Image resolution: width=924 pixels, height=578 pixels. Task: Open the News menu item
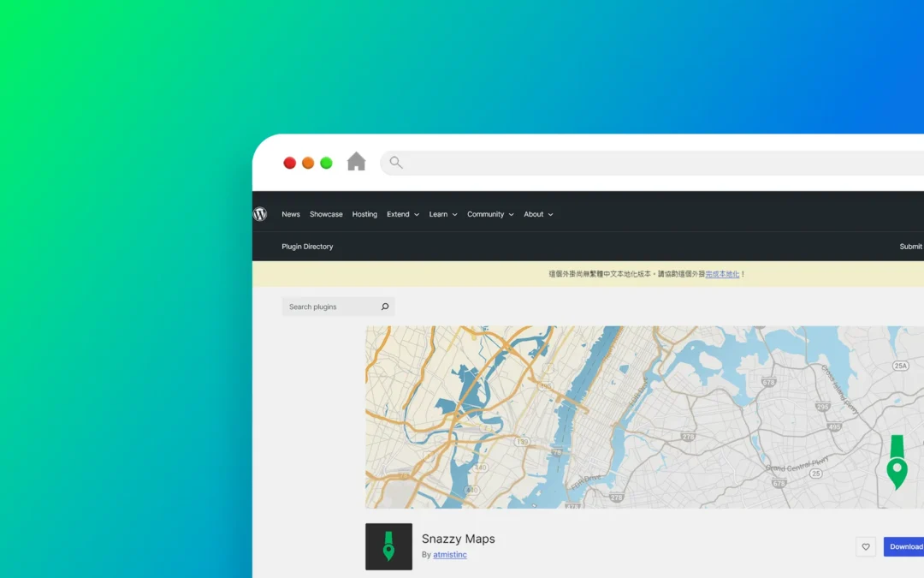click(x=291, y=214)
